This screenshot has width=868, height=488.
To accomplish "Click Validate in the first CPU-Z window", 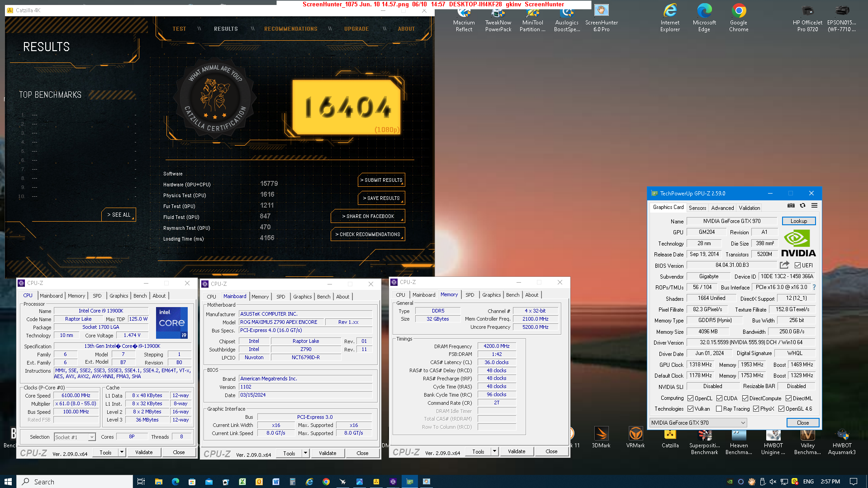I will (144, 452).
